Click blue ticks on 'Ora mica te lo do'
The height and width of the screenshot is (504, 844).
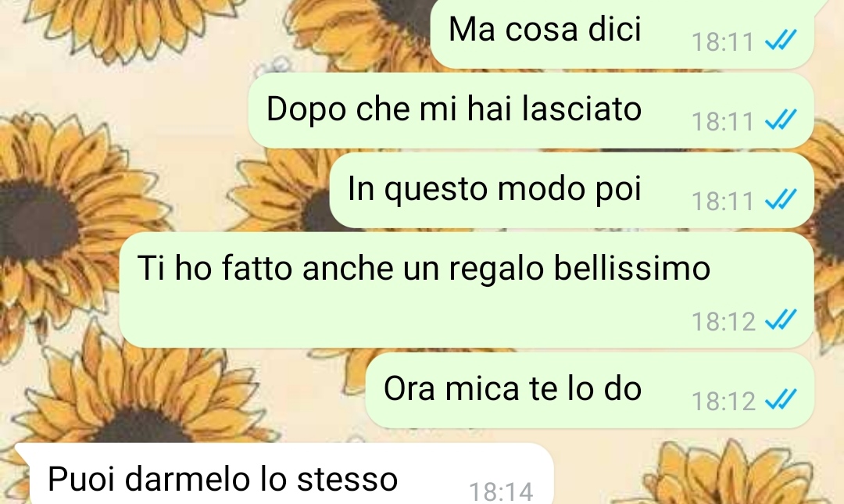(781, 400)
